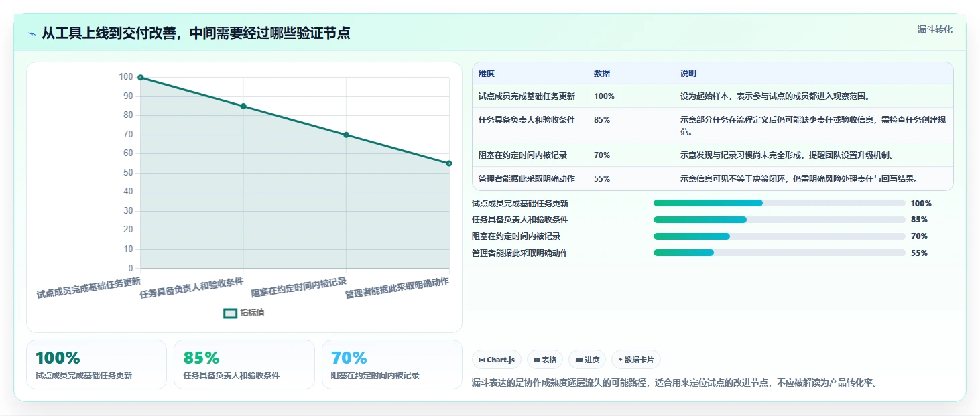Open the 85% data card
Image resolution: width=980 pixels, height=416 pixels.
pyautogui.click(x=244, y=364)
